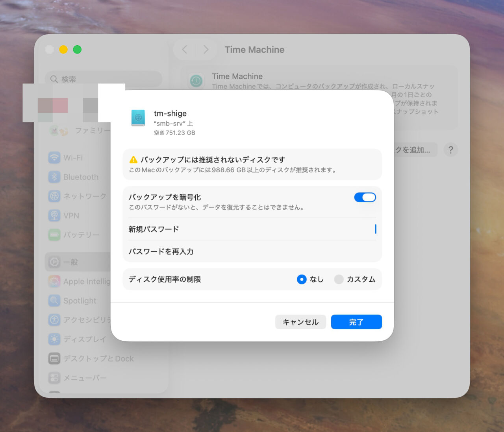This screenshot has width=504, height=432.
Task: Click the パスワードを再入力 field
Action: (252, 251)
